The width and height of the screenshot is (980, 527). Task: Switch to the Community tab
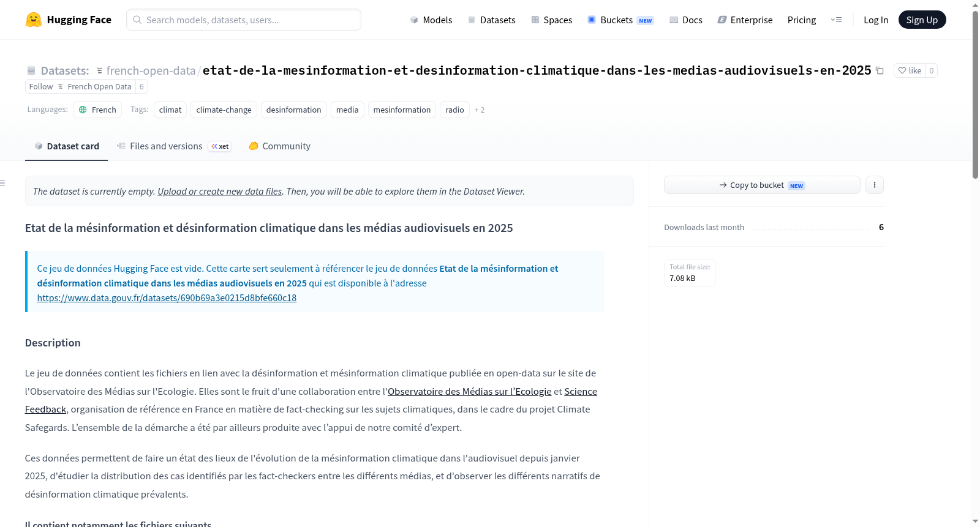(x=279, y=146)
